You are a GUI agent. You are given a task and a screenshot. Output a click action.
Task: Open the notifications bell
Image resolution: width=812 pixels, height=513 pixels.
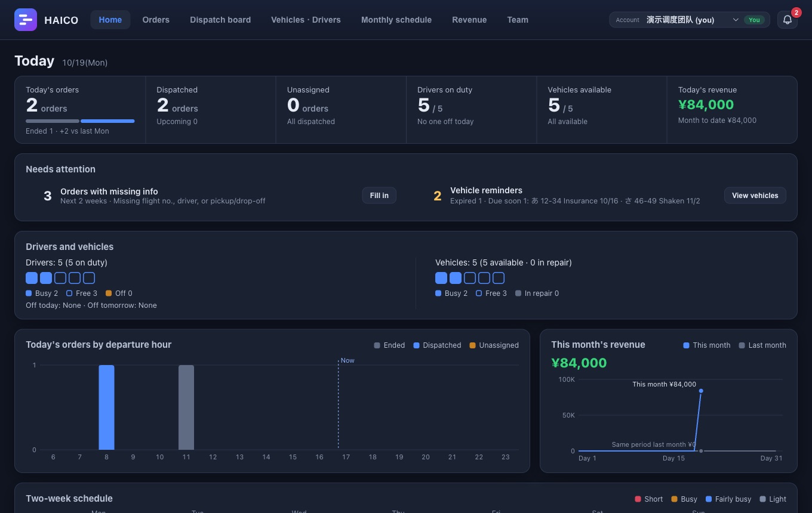click(788, 20)
